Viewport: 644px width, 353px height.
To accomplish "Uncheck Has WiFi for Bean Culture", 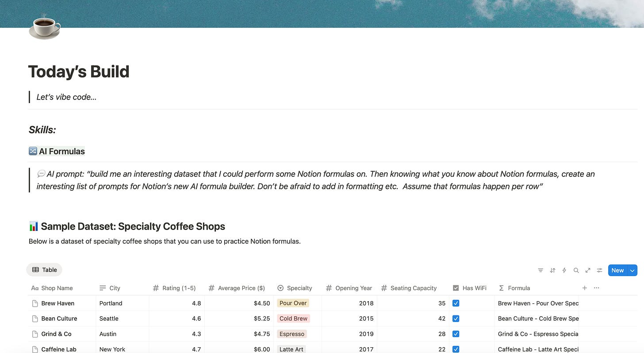I will tap(456, 318).
